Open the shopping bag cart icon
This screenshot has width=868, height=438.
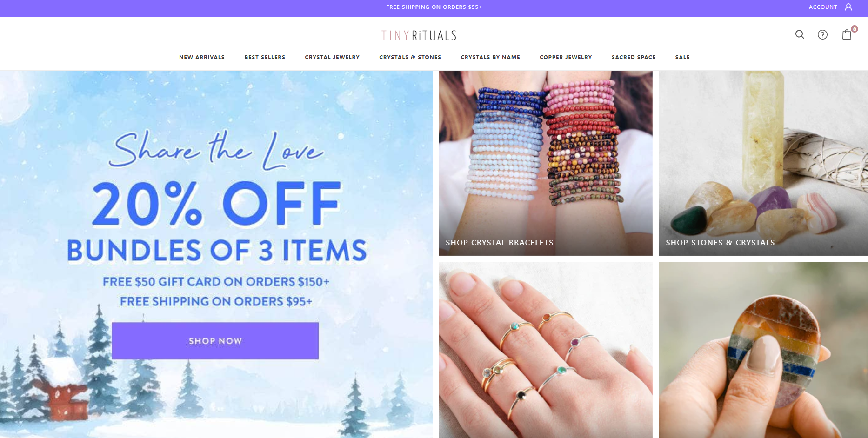[847, 34]
